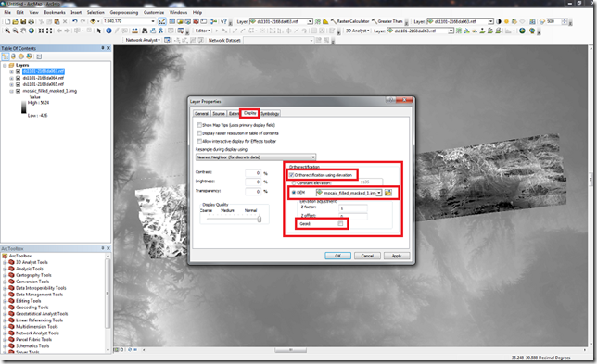Toggle visibility of mosaic_filled_masked_1.img layer
The width and height of the screenshot is (597, 364).
tap(18, 91)
